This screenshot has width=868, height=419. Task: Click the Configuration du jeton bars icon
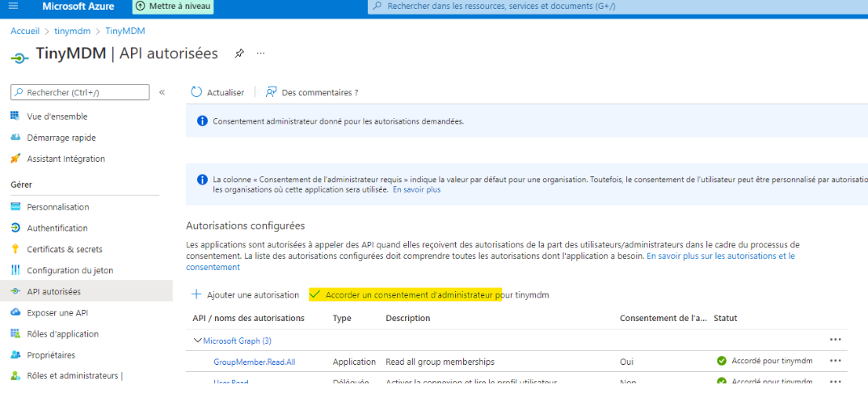15,270
